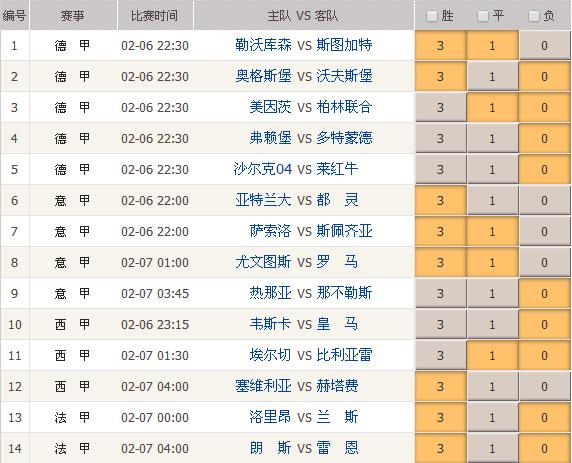Select win 3 for match 10 韦斯卡
Image resolution: width=572 pixels, height=463 pixels.
tap(441, 324)
